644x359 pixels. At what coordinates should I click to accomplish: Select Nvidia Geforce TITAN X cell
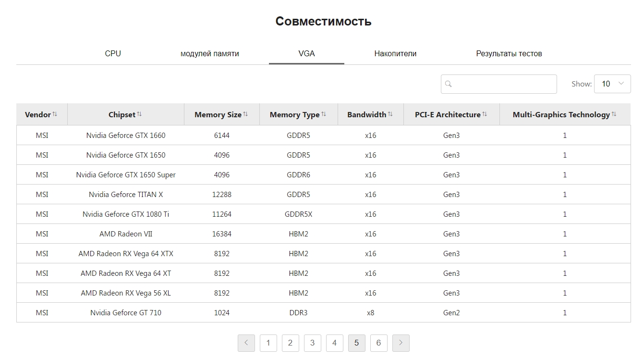pyautogui.click(x=126, y=195)
